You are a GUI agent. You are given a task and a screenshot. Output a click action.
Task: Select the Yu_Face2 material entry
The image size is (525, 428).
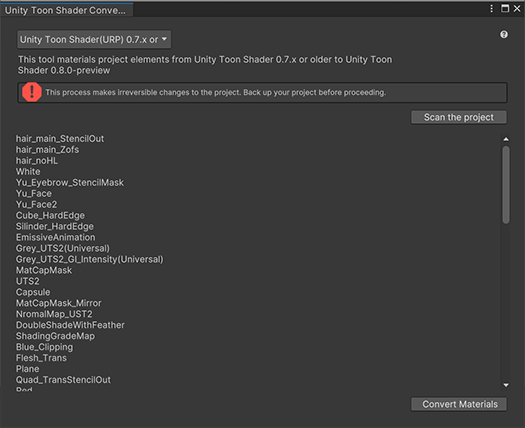coord(36,204)
